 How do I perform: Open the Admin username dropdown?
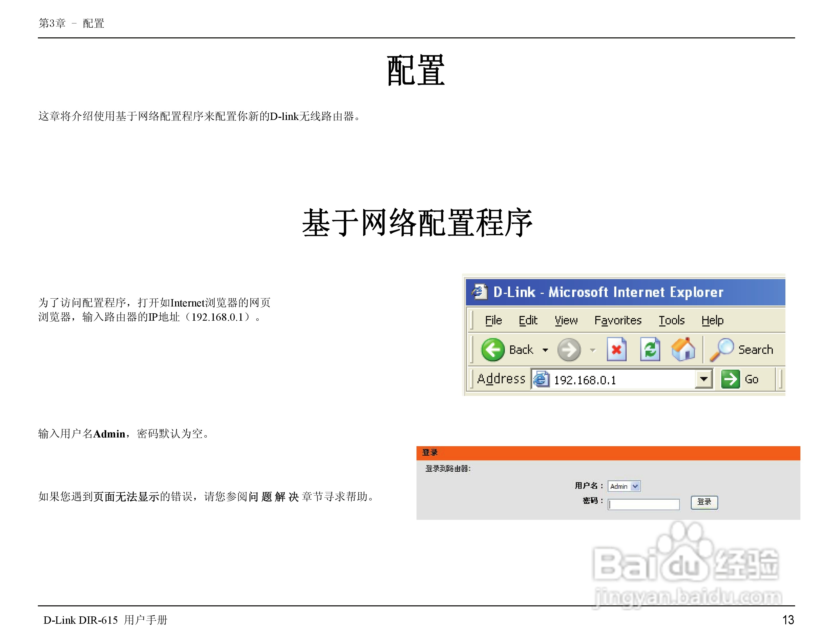tap(635, 486)
